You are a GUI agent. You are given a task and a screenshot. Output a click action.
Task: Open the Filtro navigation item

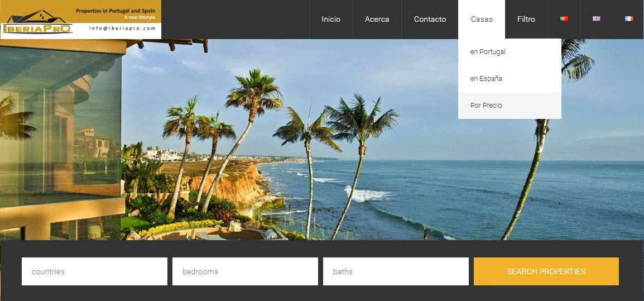(x=526, y=19)
